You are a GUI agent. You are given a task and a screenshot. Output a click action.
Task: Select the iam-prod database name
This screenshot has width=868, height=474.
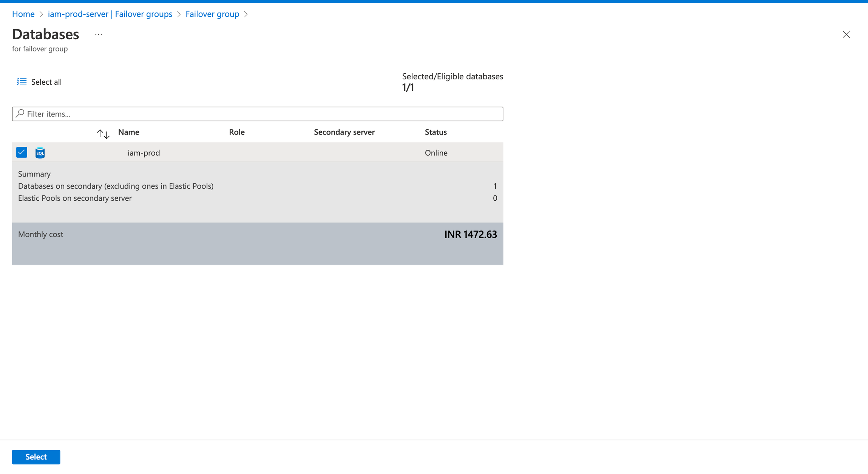click(144, 153)
